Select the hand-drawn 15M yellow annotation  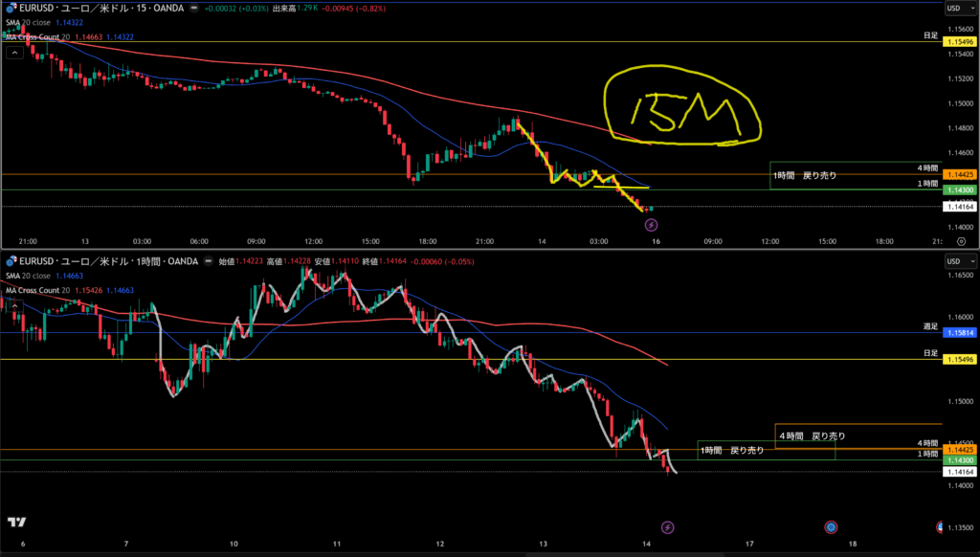coord(681,108)
